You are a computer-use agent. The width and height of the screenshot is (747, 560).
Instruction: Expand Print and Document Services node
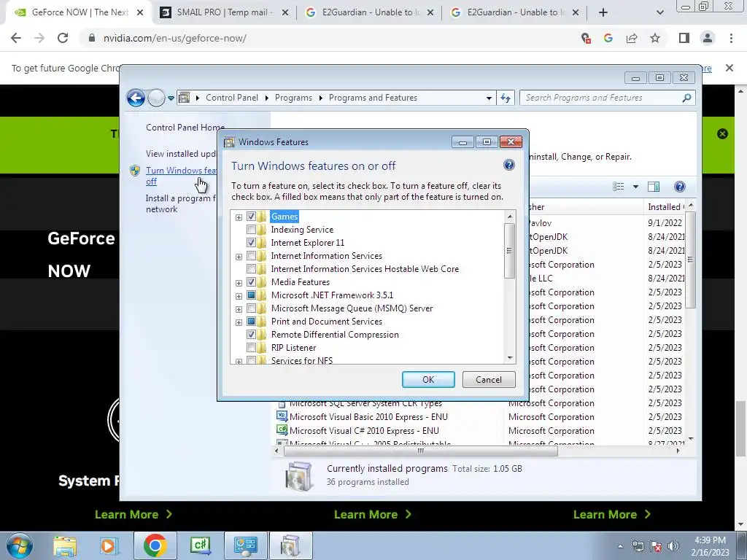pyautogui.click(x=239, y=322)
